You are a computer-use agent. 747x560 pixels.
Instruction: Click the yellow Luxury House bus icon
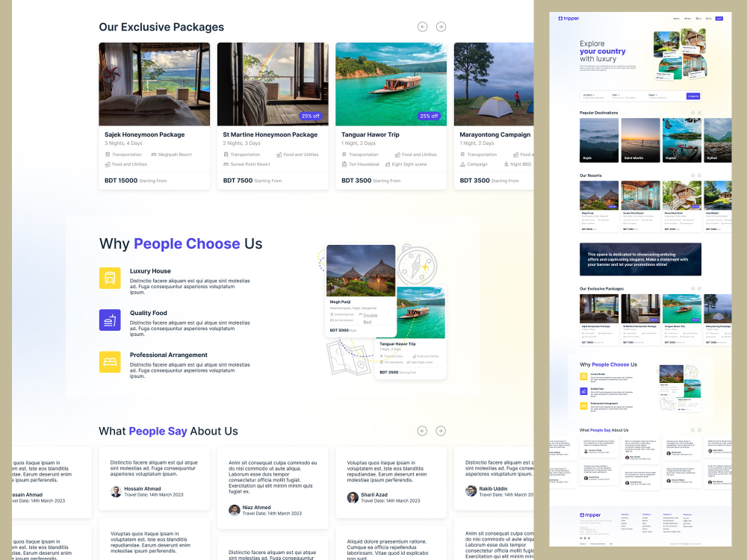pos(110,278)
